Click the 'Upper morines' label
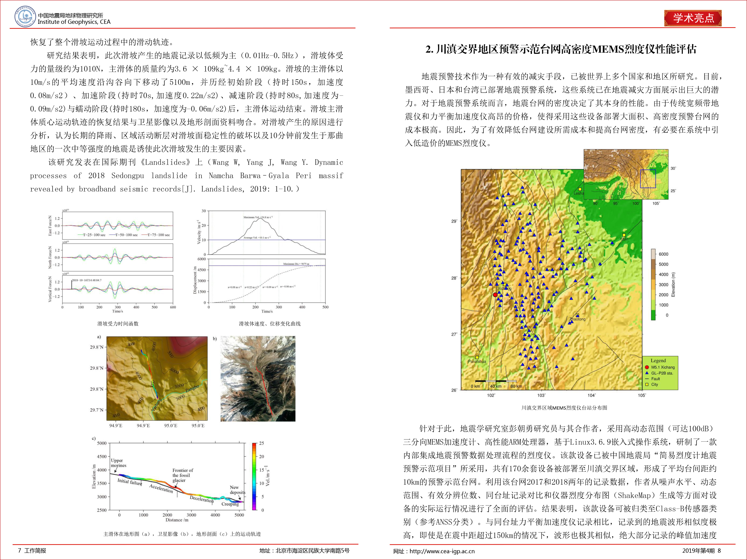The height and width of the screenshot is (560, 747). tap(118, 463)
